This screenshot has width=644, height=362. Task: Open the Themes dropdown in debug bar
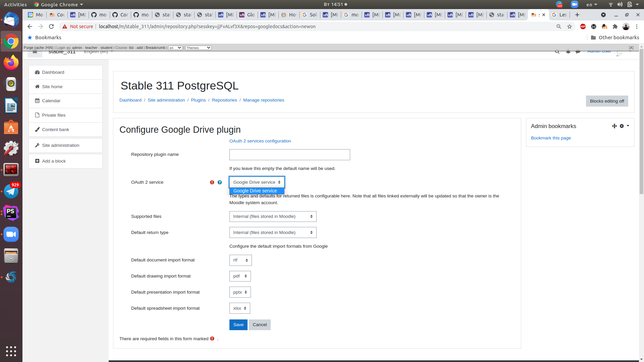(x=198, y=48)
